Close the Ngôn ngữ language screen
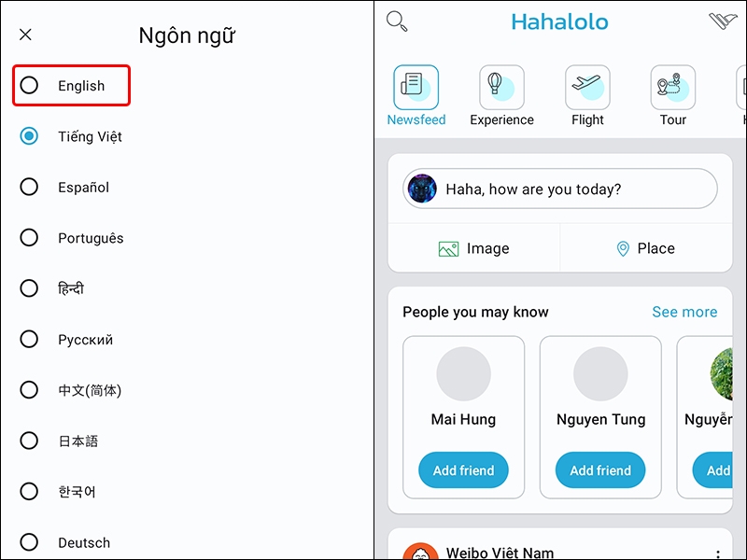 25,35
